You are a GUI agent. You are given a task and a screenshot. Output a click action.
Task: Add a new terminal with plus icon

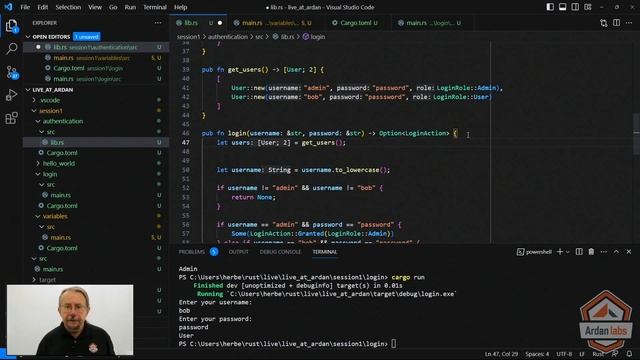coord(560,252)
